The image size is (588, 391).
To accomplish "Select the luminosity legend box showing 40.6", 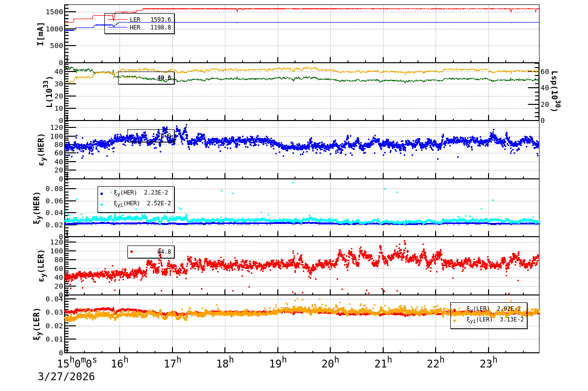I will click(146, 78).
